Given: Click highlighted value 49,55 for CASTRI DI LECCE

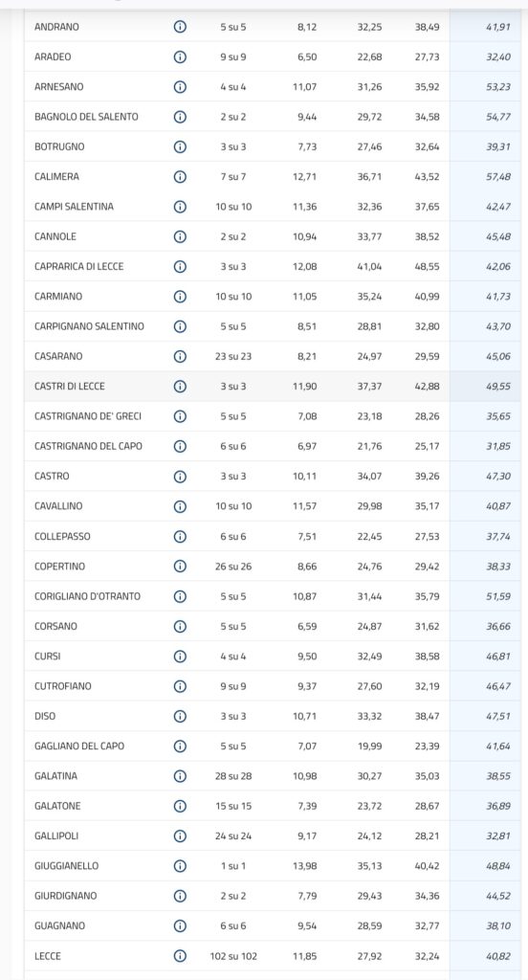Looking at the screenshot, I should tap(498, 387).
